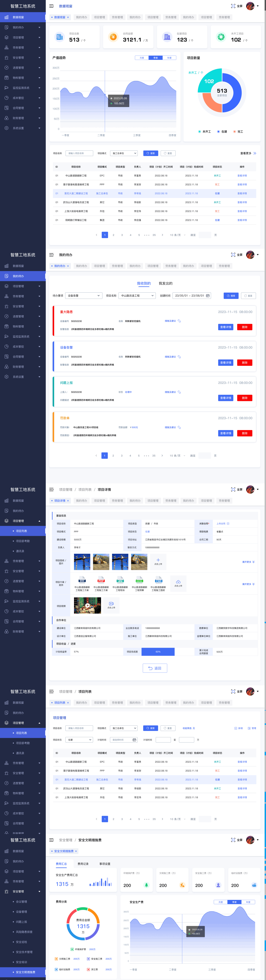The height and width of the screenshot is (980, 266).
Task: Open the calendar icon in 创建时间 date range
Action: 208,296
